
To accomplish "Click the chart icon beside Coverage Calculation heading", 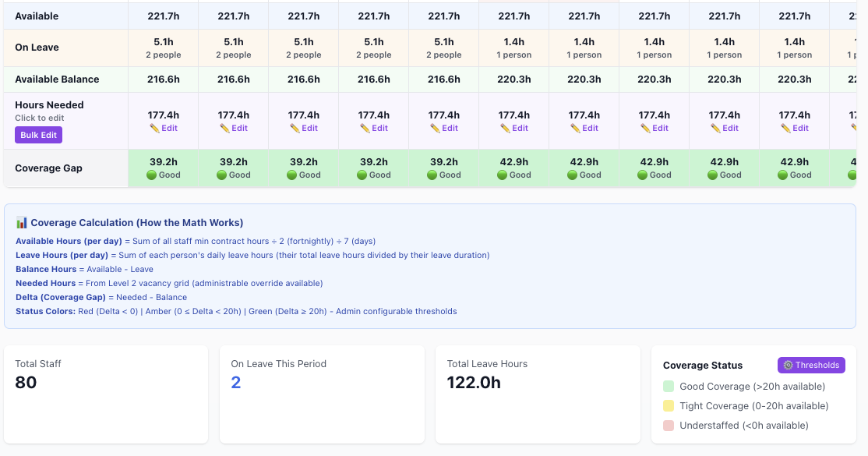I will (x=22, y=223).
